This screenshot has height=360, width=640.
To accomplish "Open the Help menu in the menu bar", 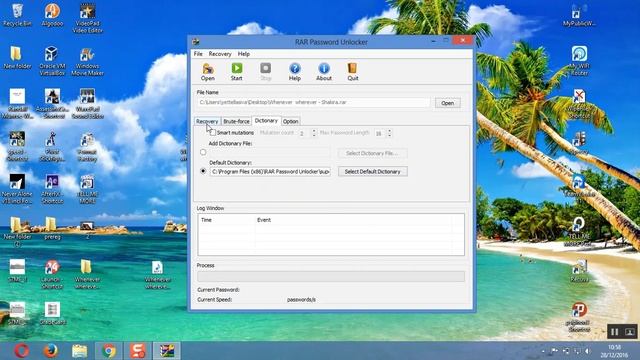I will click(244, 54).
